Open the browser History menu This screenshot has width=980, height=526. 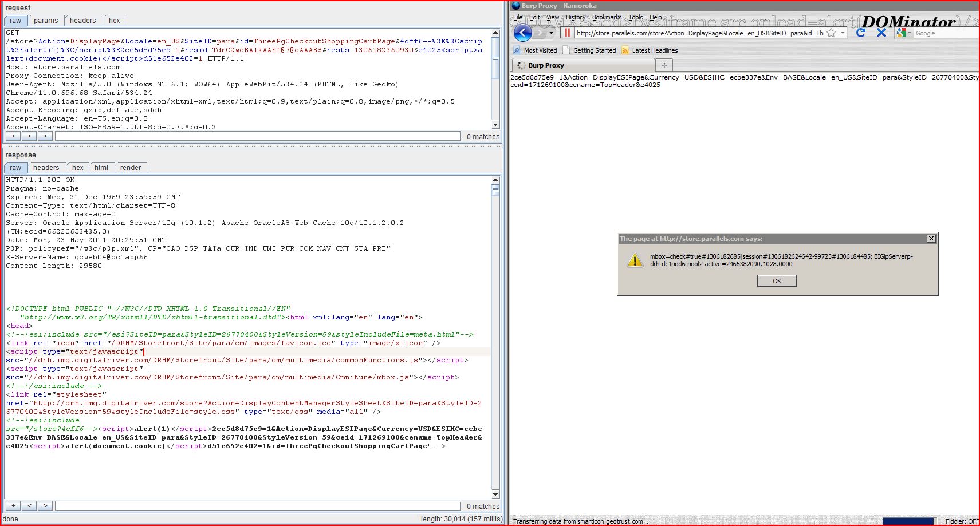click(x=576, y=17)
